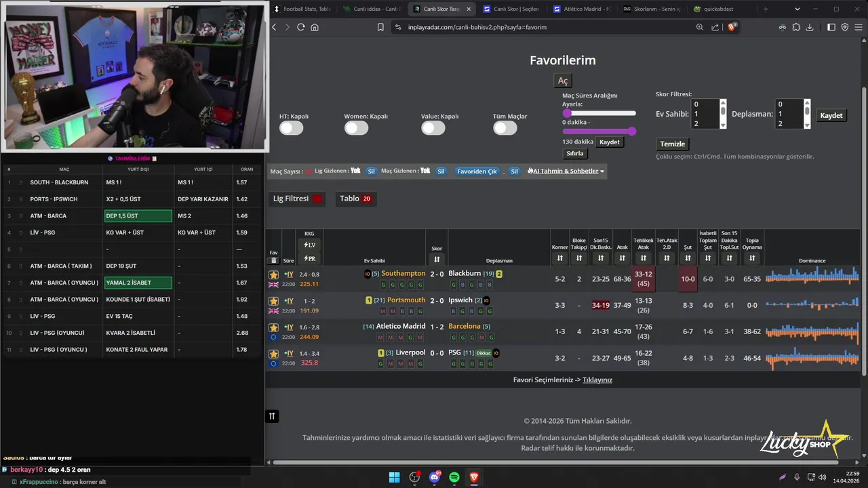Unfavorite the Atletico Madrid match star
This screenshot has height=488, width=868.
click(274, 327)
